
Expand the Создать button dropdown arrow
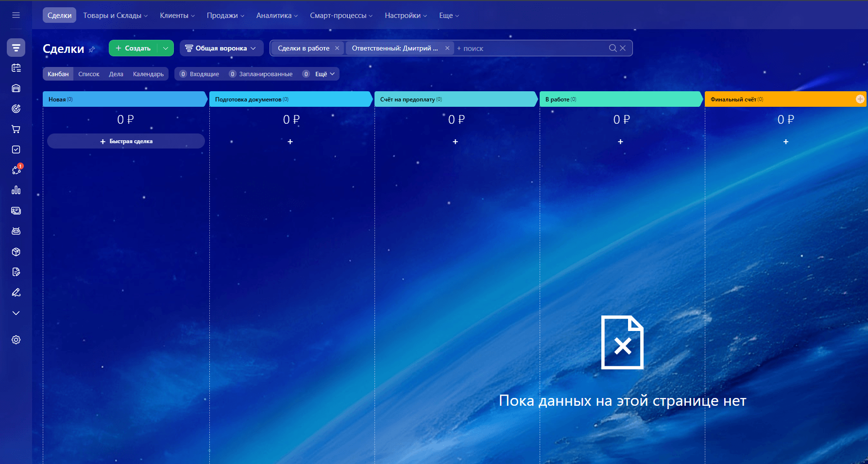166,48
